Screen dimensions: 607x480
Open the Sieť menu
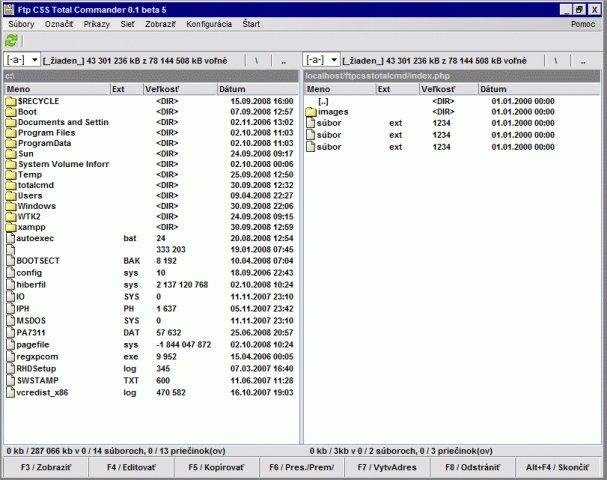click(x=127, y=24)
